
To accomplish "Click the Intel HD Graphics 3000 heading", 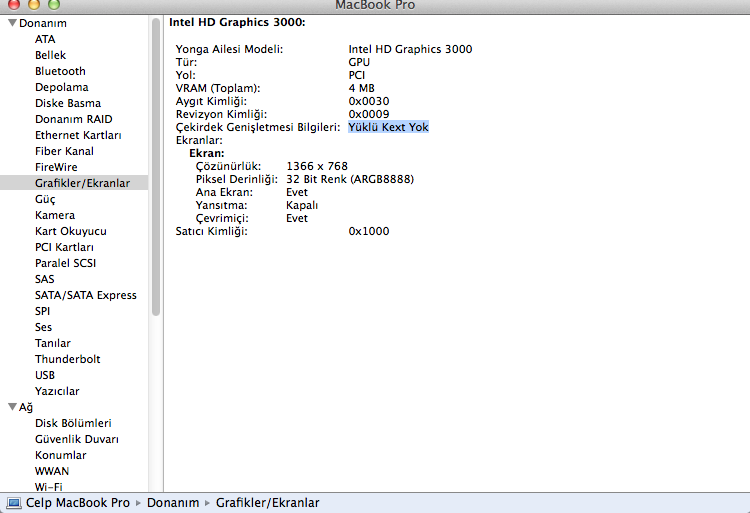I will (x=237, y=22).
